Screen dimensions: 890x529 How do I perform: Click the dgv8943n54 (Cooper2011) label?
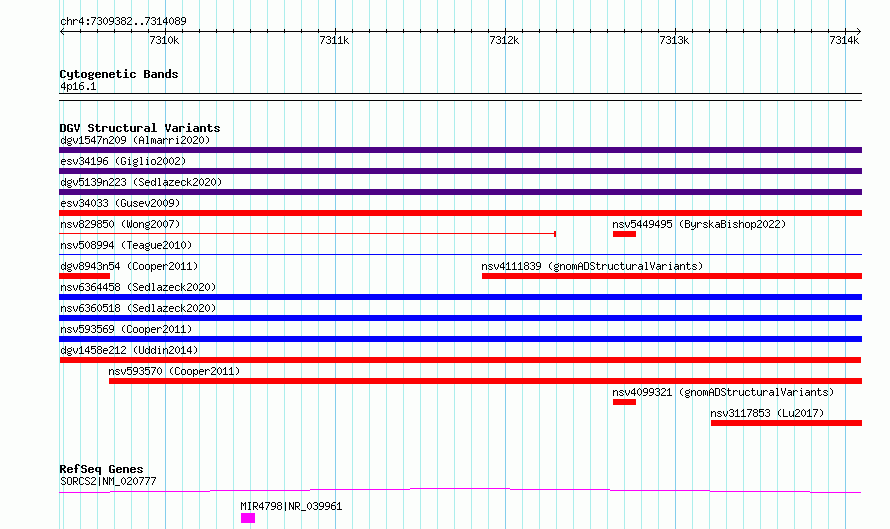pos(129,266)
